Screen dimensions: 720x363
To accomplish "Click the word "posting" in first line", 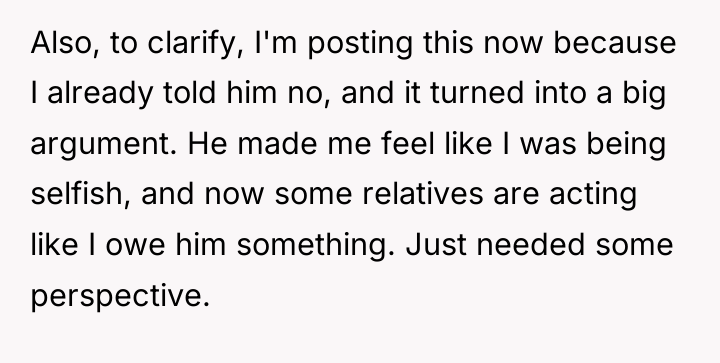I will coord(360,45).
